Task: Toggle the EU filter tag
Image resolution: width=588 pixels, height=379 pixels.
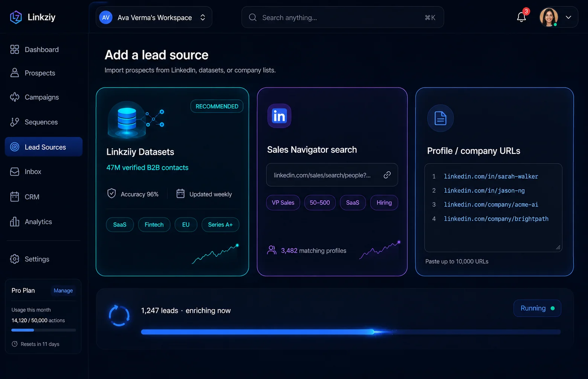Action: click(186, 225)
